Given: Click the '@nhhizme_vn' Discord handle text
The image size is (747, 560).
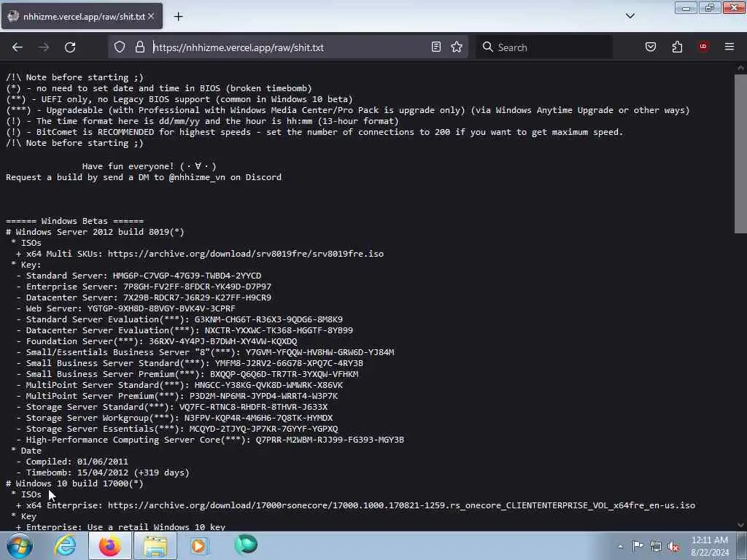Looking at the screenshot, I should (x=197, y=177).
